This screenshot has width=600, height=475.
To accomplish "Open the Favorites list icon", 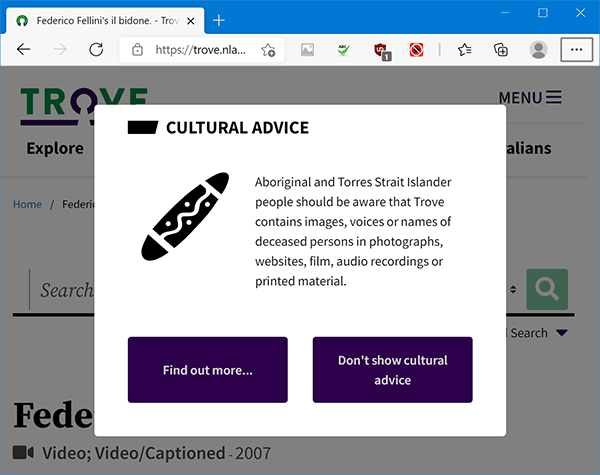I will click(x=464, y=50).
